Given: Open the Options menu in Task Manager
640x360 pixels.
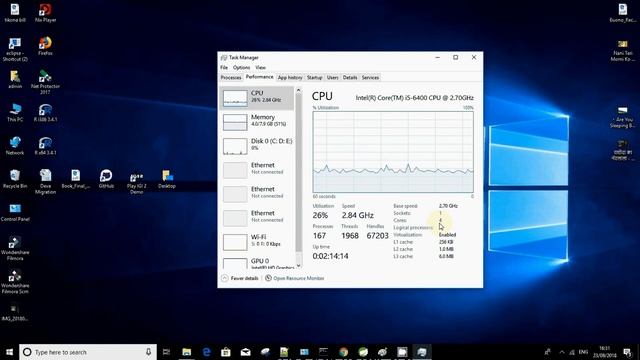Looking at the screenshot, I should pos(241,67).
